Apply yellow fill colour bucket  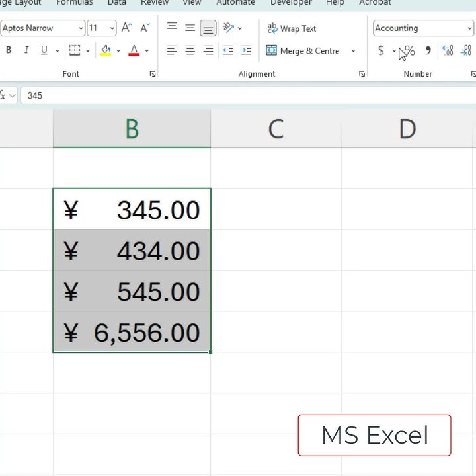tap(106, 50)
